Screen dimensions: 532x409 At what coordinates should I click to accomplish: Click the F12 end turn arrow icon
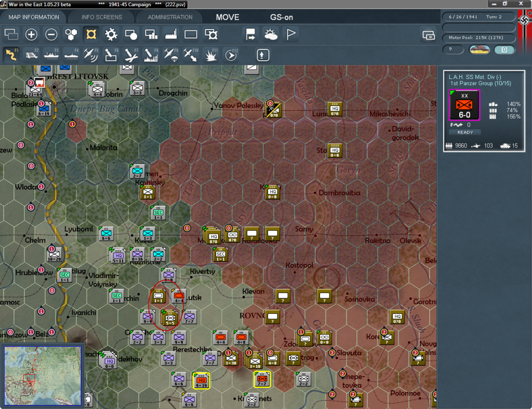231,55
